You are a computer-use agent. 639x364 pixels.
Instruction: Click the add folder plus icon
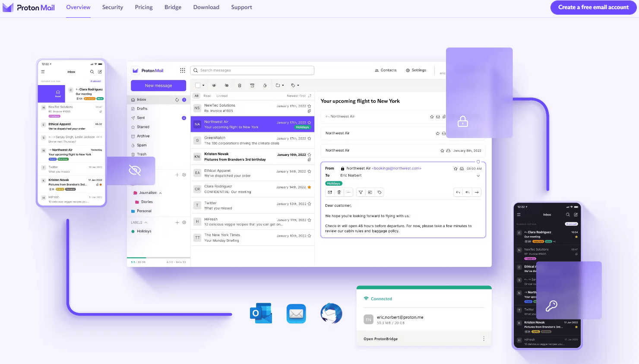(x=177, y=175)
